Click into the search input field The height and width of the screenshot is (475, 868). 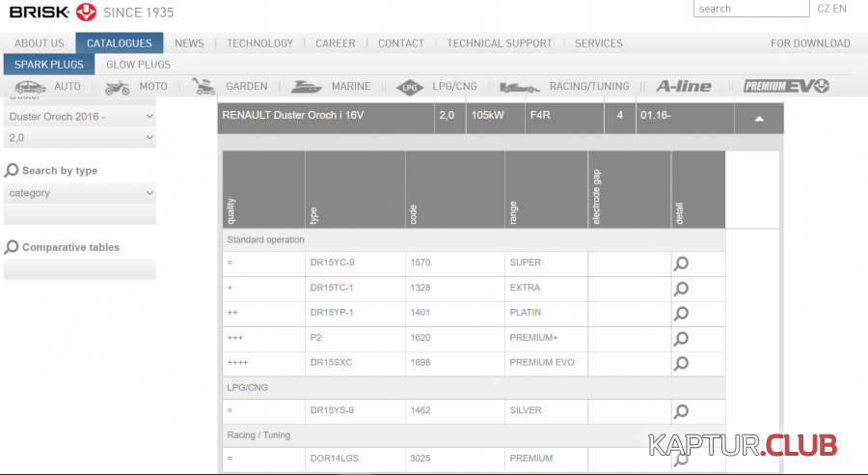pos(751,9)
